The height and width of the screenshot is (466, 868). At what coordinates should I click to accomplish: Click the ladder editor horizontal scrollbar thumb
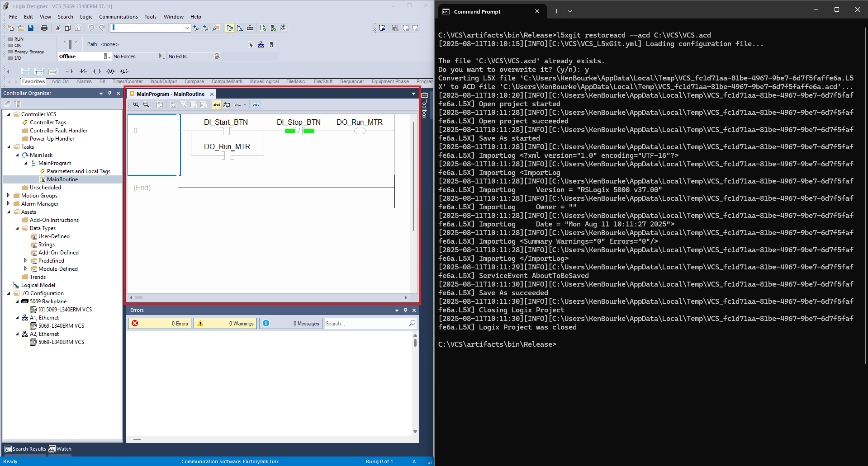(138, 297)
